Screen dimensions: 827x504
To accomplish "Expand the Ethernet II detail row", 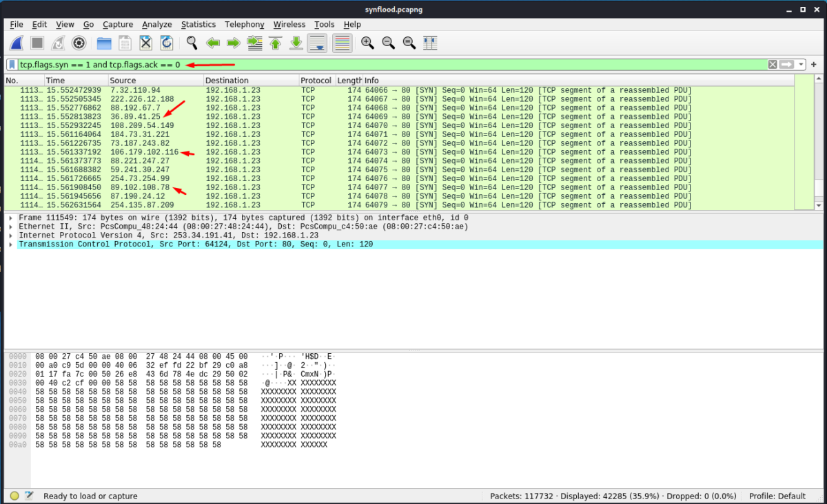I will tap(10, 227).
